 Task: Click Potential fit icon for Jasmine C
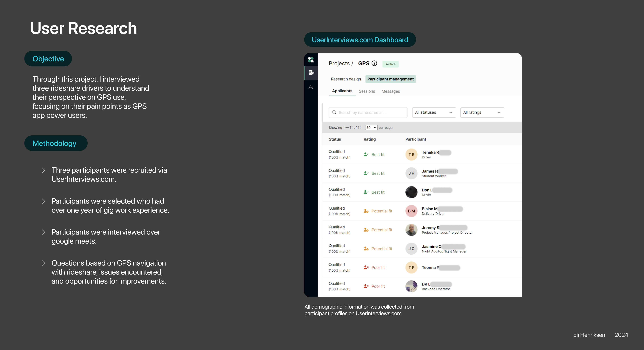coord(366,248)
